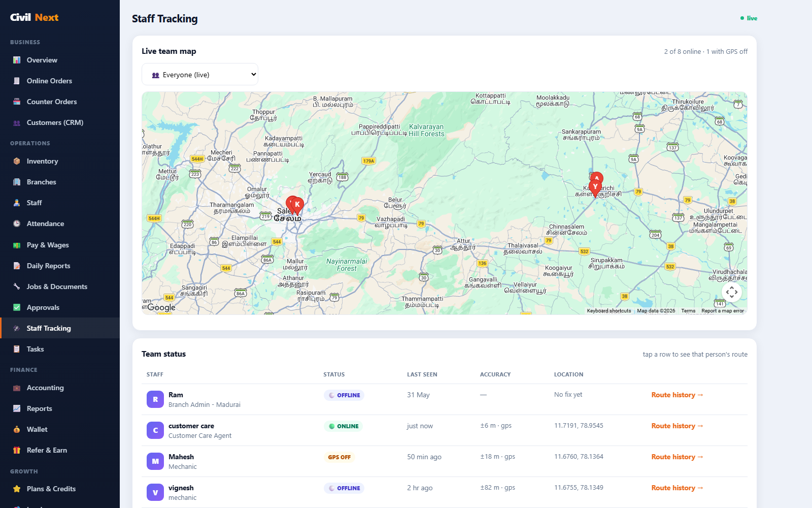Open the Accounting briefcase icon

click(17, 388)
